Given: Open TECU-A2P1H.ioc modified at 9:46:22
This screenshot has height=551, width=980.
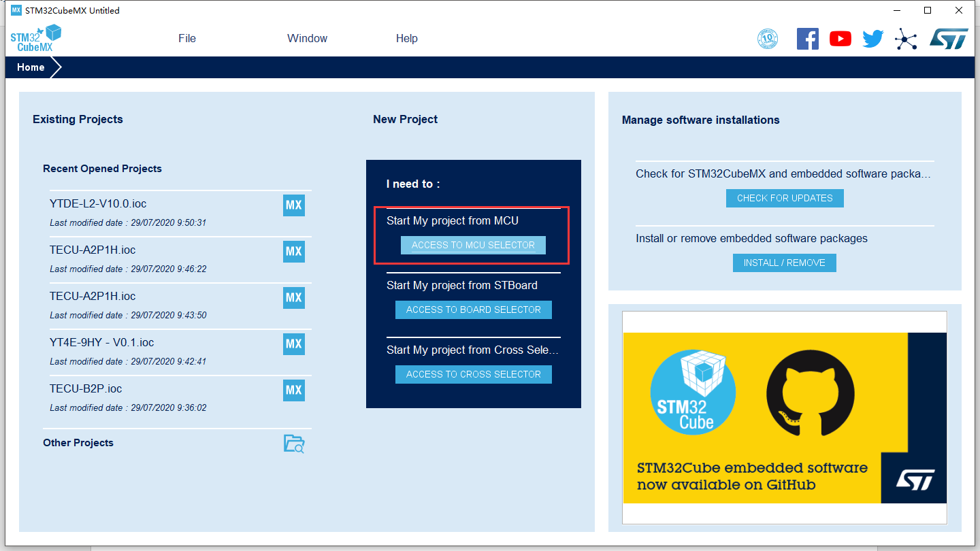Looking at the screenshot, I should [x=93, y=250].
